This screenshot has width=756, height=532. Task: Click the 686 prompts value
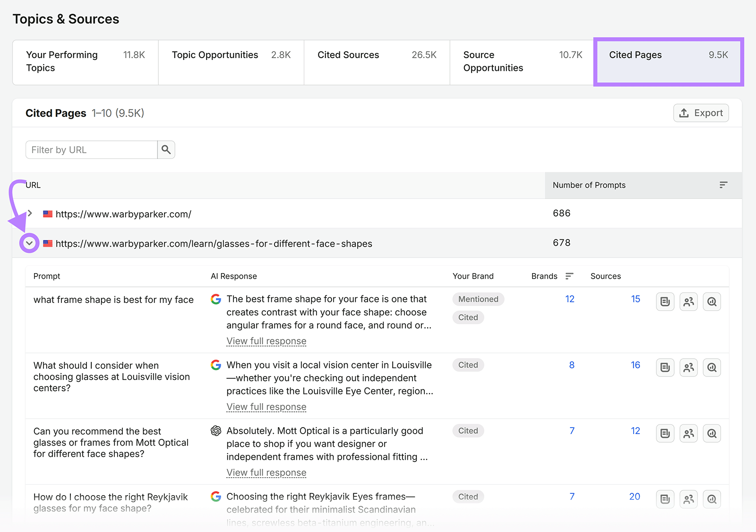(x=561, y=213)
